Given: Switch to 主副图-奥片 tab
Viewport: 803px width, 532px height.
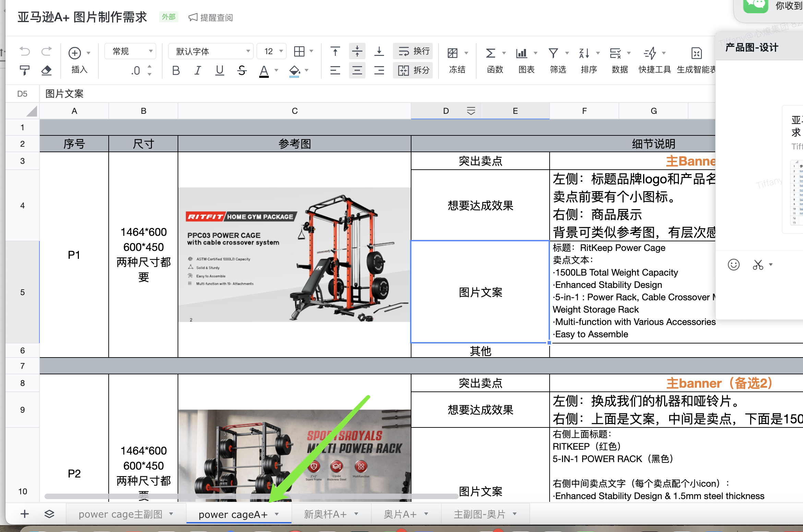Looking at the screenshot, I should click(485, 514).
